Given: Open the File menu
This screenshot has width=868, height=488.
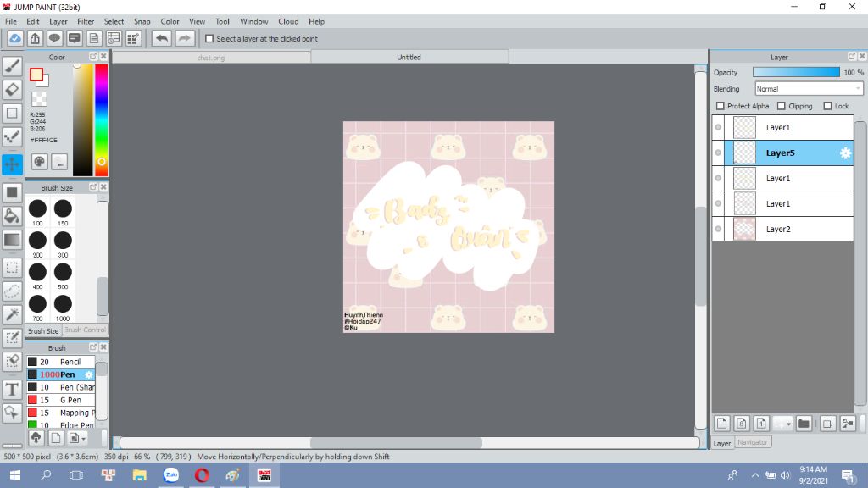Looking at the screenshot, I should point(11,21).
